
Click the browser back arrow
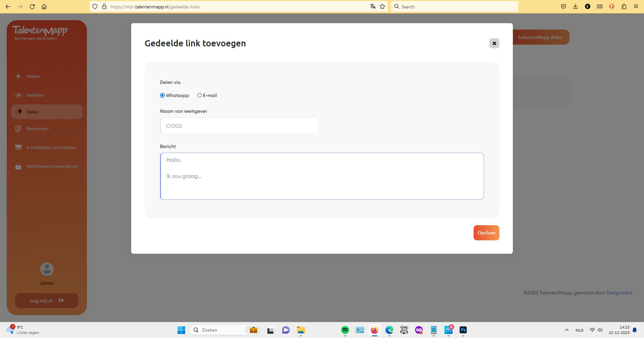coord(8,6)
